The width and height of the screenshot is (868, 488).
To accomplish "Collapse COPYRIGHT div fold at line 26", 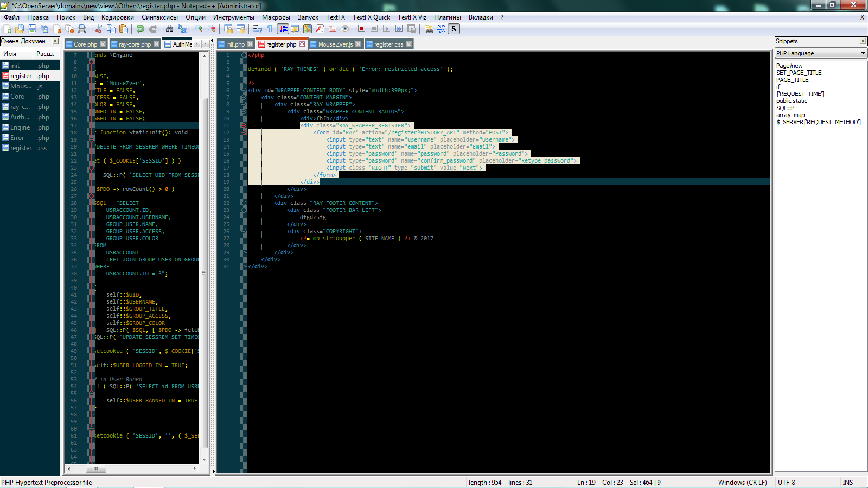I will (244, 231).
